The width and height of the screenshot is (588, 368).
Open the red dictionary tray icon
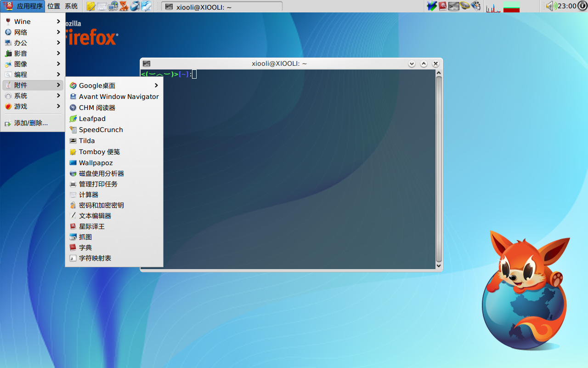point(443,6)
